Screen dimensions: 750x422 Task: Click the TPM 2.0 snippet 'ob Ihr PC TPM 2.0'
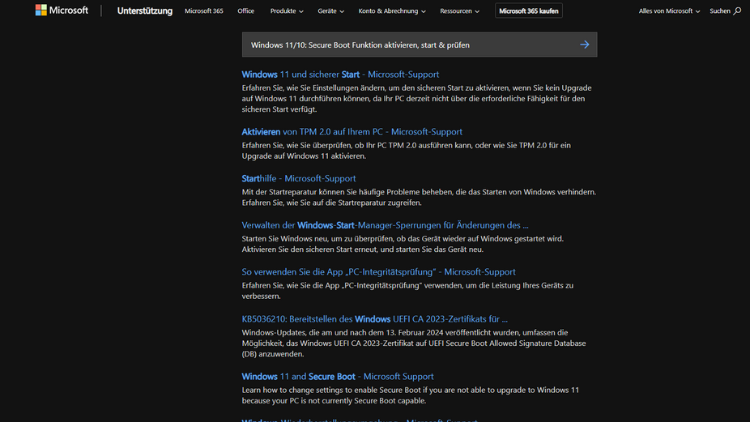click(406, 150)
